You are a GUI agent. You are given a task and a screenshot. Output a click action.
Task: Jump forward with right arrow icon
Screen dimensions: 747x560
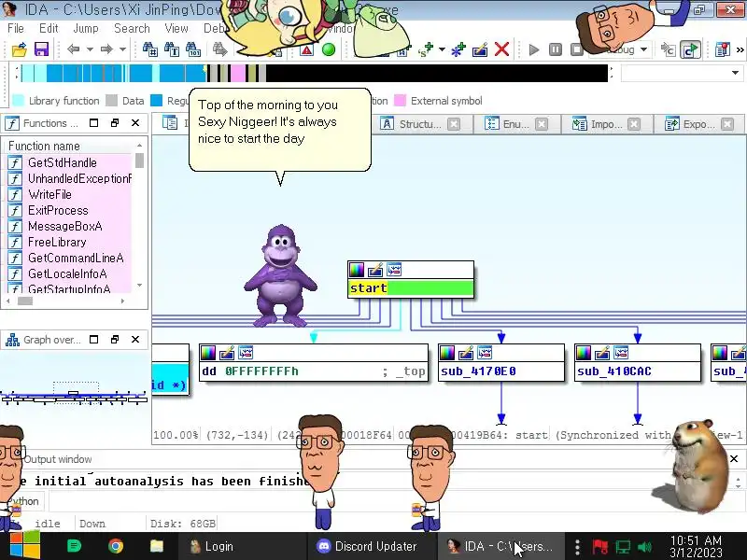(x=106, y=49)
